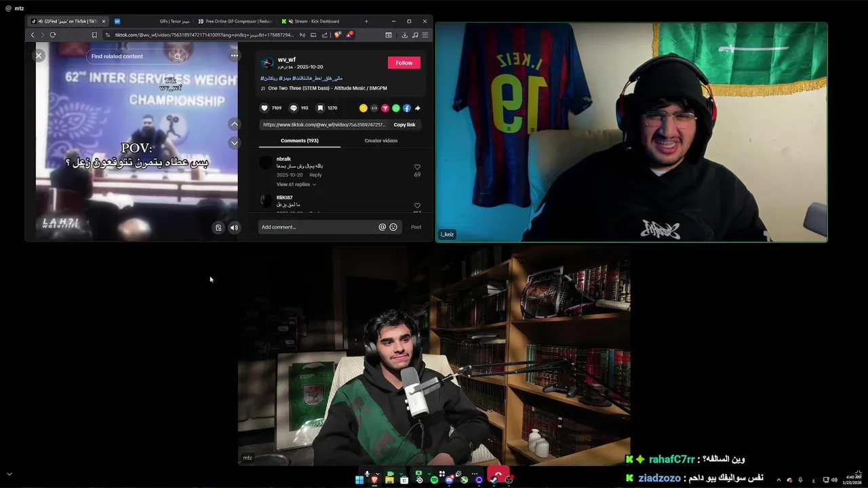Open Discord from the taskbar
The image size is (868, 488).
pyautogui.click(x=449, y=480)
